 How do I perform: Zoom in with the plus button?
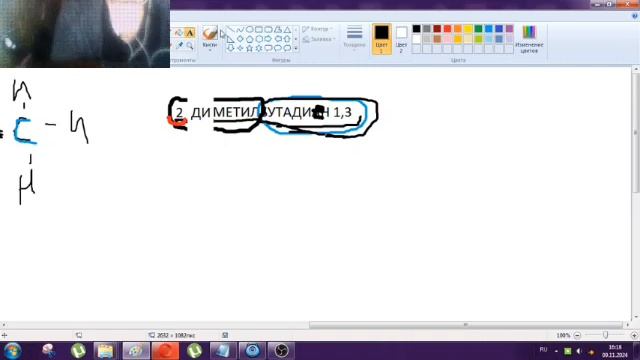pos(634,335)
